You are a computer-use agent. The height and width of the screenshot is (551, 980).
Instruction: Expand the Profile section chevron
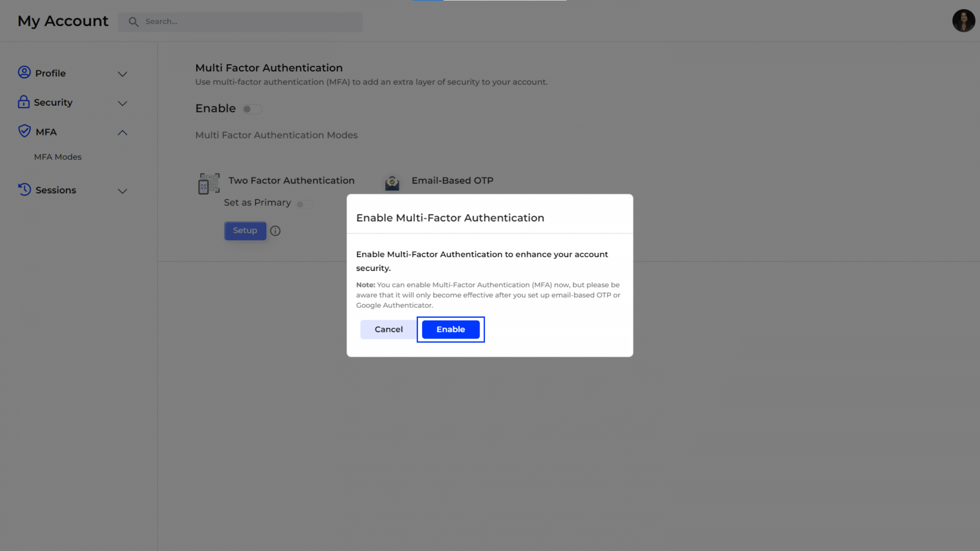(122, 74)
